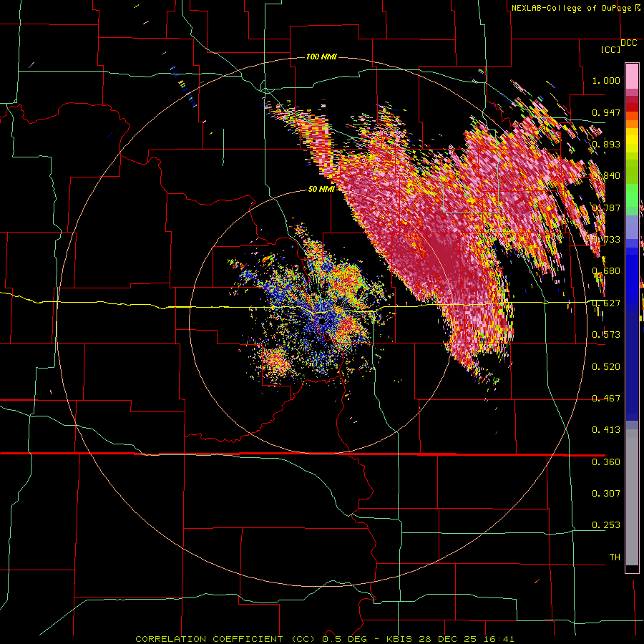Select the 0.360 scale value
This screenshot has width=644, height=644.
(606, 462)
